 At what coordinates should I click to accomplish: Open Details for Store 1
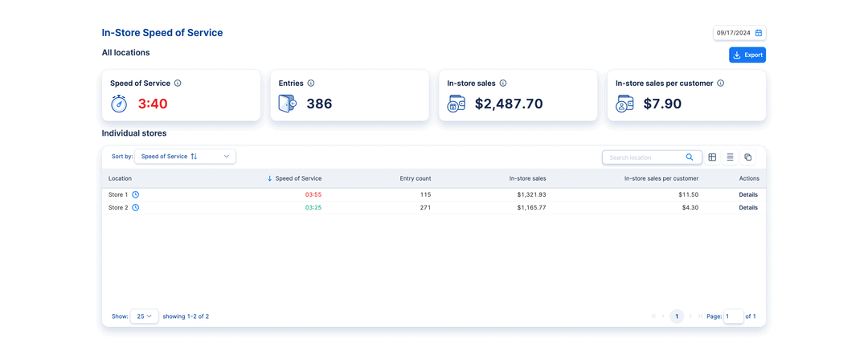pyautogui.click(x=748, y=194)
